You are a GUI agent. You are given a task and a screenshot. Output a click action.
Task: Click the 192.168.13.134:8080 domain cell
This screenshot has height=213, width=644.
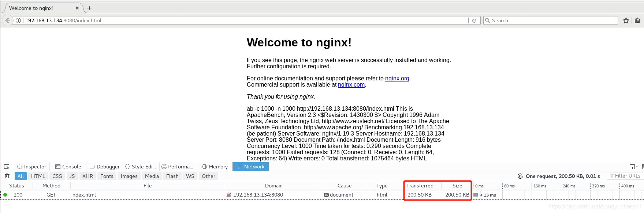[258, 195]
